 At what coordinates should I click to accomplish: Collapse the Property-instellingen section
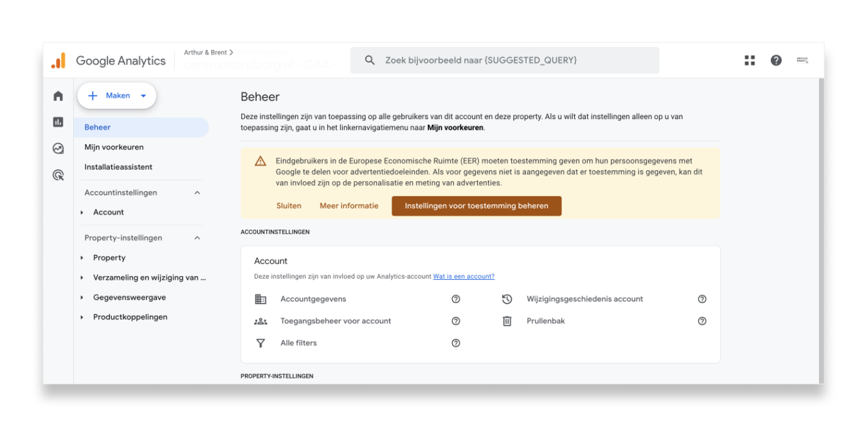[x=197, y=238]
